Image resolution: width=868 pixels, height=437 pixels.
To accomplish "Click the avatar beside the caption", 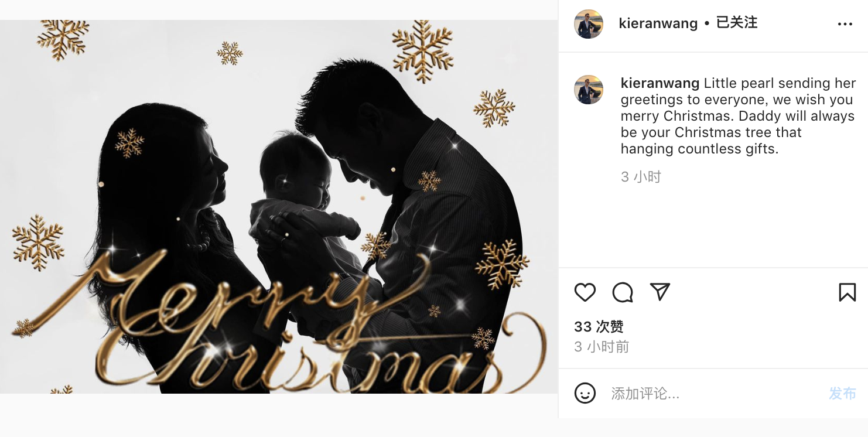I will pos(589,90).
